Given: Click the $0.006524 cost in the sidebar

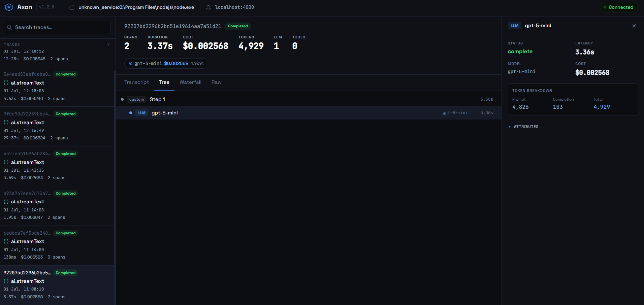Looking at the screenshot, I should click(34, 138).
